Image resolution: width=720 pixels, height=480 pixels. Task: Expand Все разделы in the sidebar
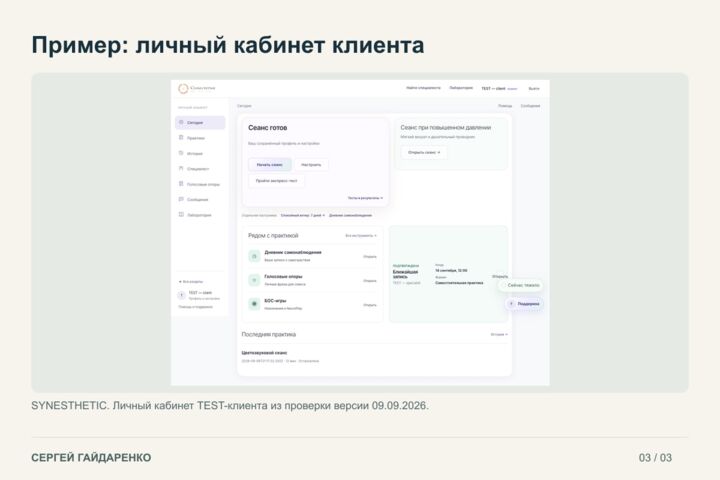pos(191,282)
